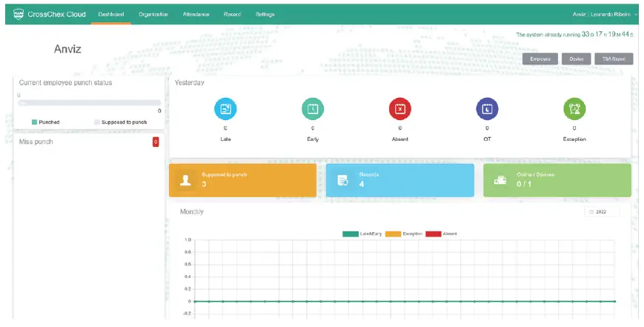Click the Supposed to punch count 3
Screen dimensions: 644x327
click(x=204, y=184)
